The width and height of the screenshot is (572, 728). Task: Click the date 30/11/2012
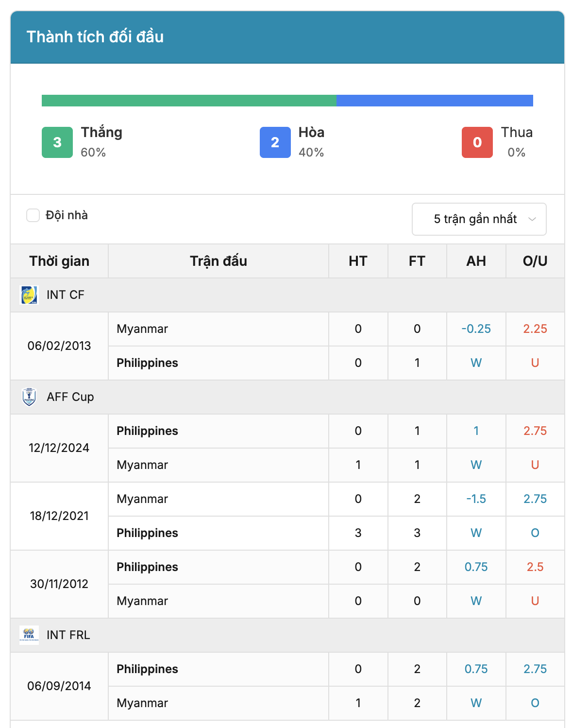pos(59,584)
